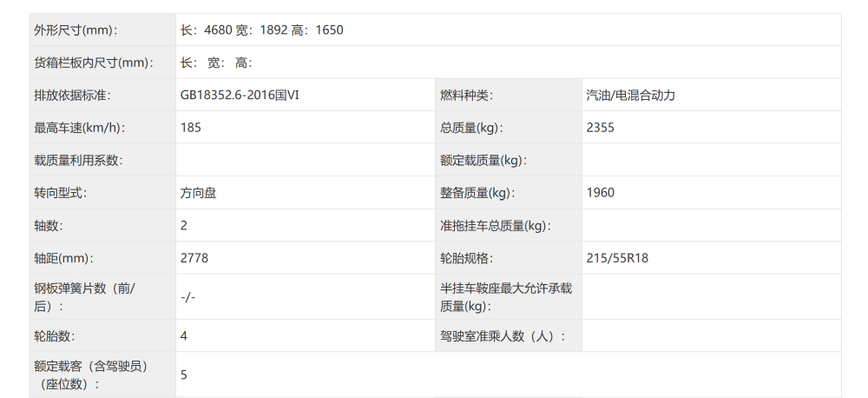The height and width of the screenshot is (398, 868).
Task: Click the 载质量利用系数 label
Action: (x=78, y=160)
